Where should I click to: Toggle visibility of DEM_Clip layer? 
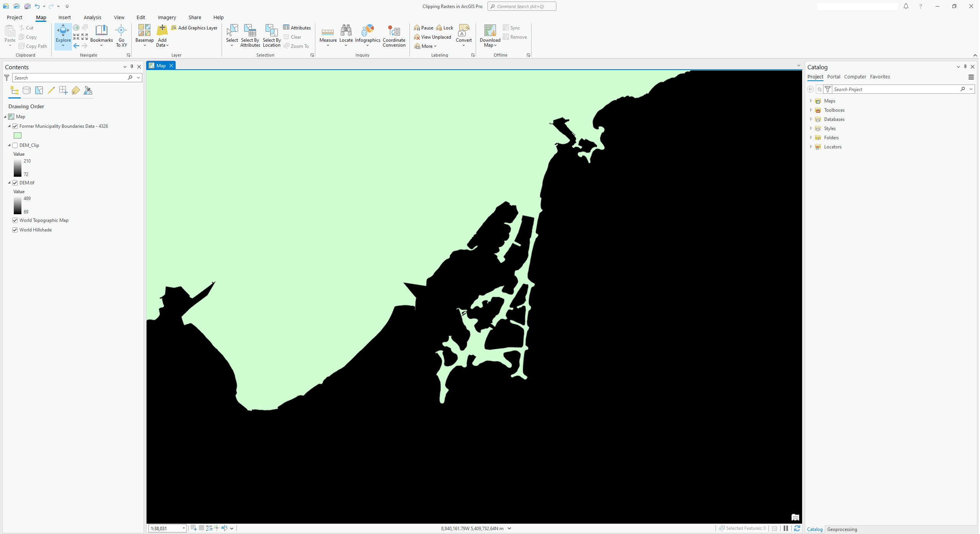click(15, 145)
